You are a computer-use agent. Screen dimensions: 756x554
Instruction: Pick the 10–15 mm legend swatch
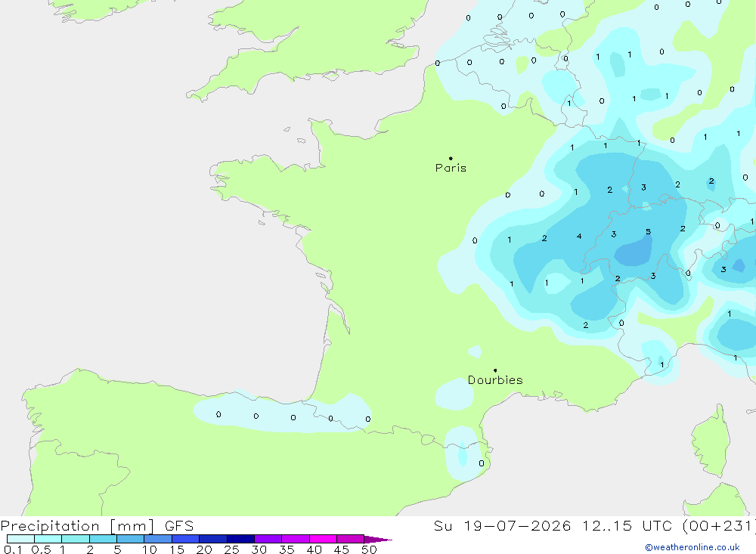click(158, 539)
